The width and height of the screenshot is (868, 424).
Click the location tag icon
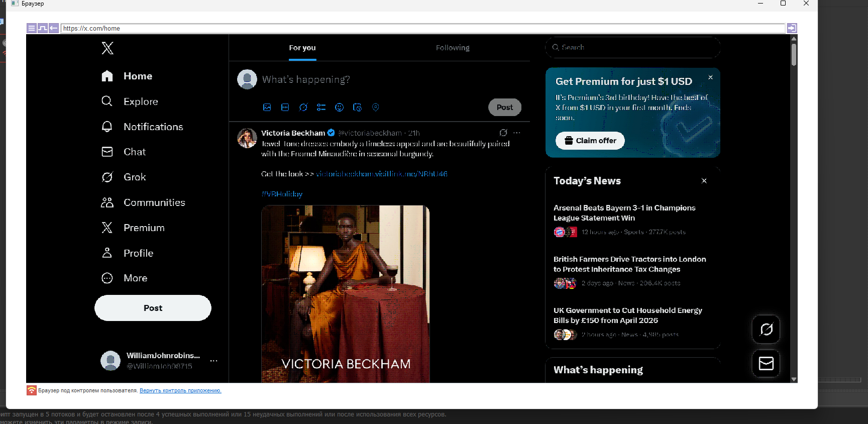376,108
